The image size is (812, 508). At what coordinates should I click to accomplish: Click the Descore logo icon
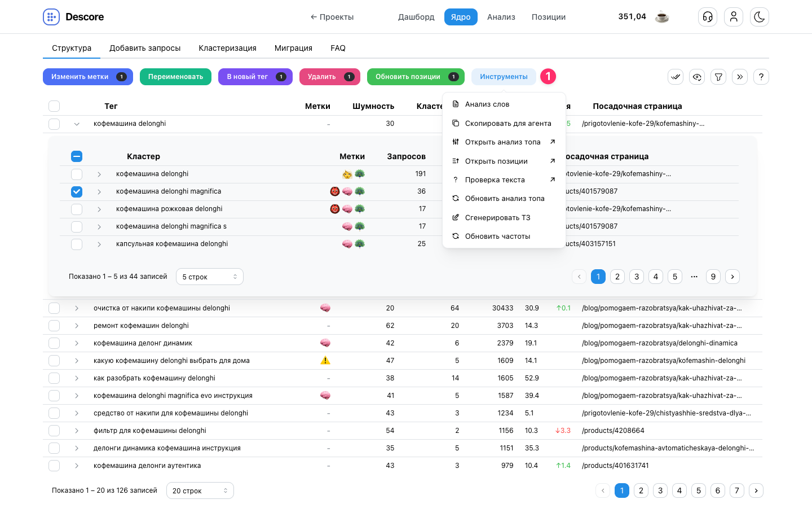[51, 17]
